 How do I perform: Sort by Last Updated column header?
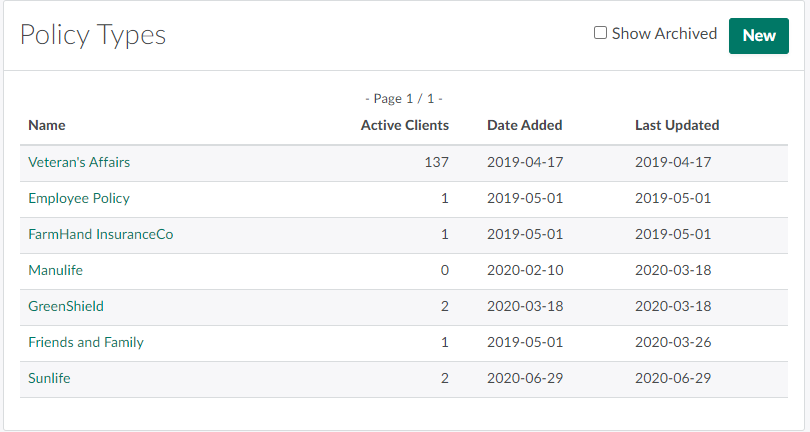pyautogui.click(x=677, y=125)
